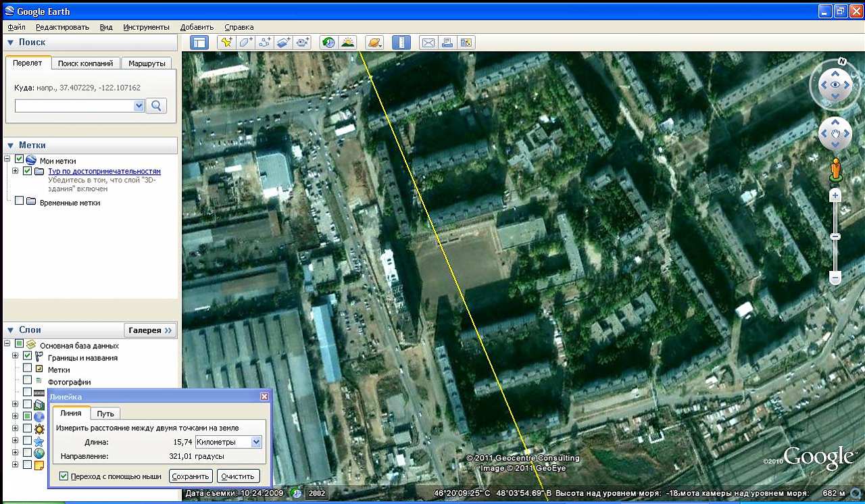Switch to the Путь tab in ruler dialog
The image size is (865, 504).
pos(105,413)
